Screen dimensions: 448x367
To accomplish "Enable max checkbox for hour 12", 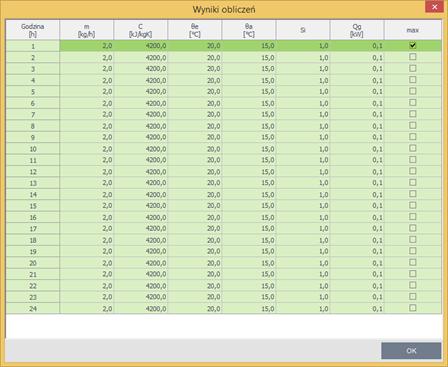I will click(x=413, y=171).
